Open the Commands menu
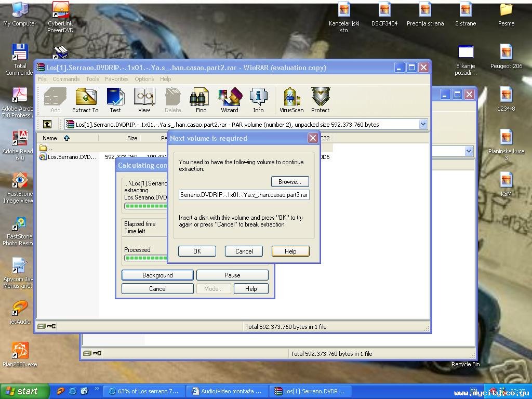The height and width of the screenshot is (399, 532). click(x=66, y=79)
